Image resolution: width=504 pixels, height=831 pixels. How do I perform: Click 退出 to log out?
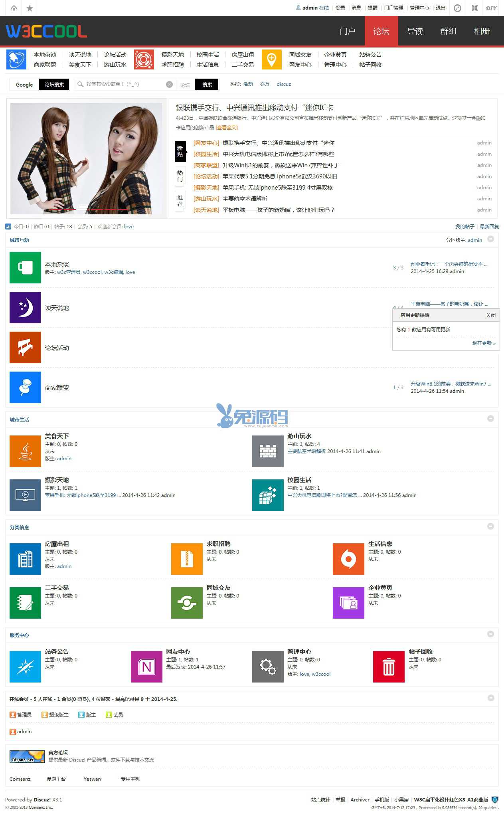[441, 8]
